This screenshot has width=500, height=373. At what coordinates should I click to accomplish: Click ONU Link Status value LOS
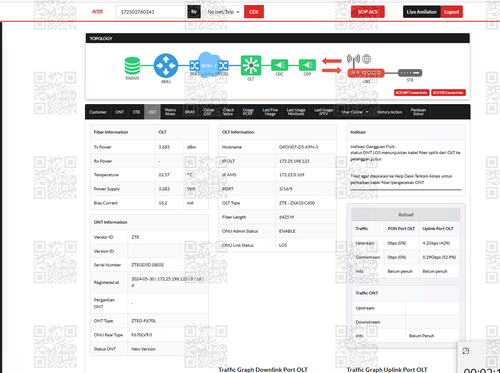click(283, 245)
